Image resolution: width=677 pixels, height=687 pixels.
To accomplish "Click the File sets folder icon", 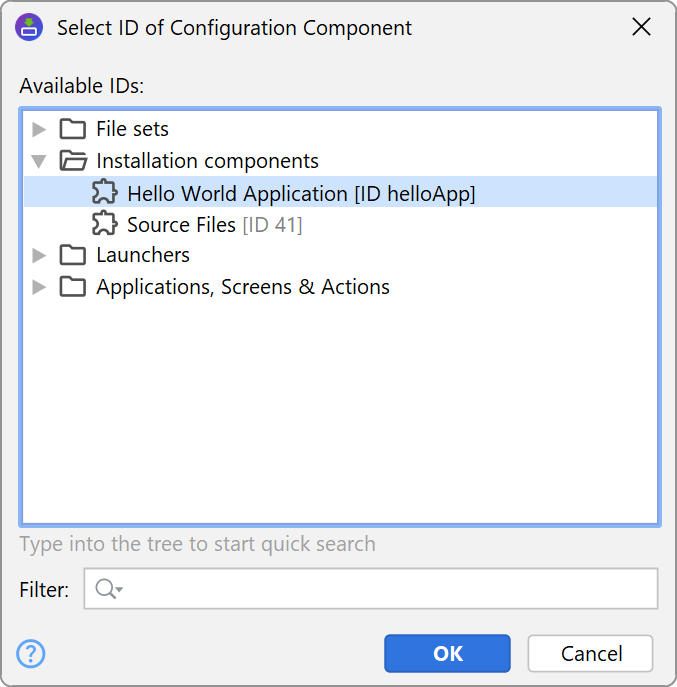I will [72, 129].
